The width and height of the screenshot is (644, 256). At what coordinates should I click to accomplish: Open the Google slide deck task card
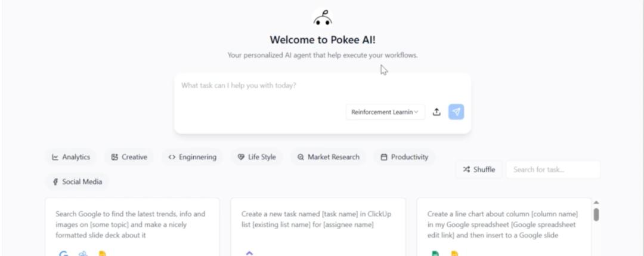click(132, 227)
